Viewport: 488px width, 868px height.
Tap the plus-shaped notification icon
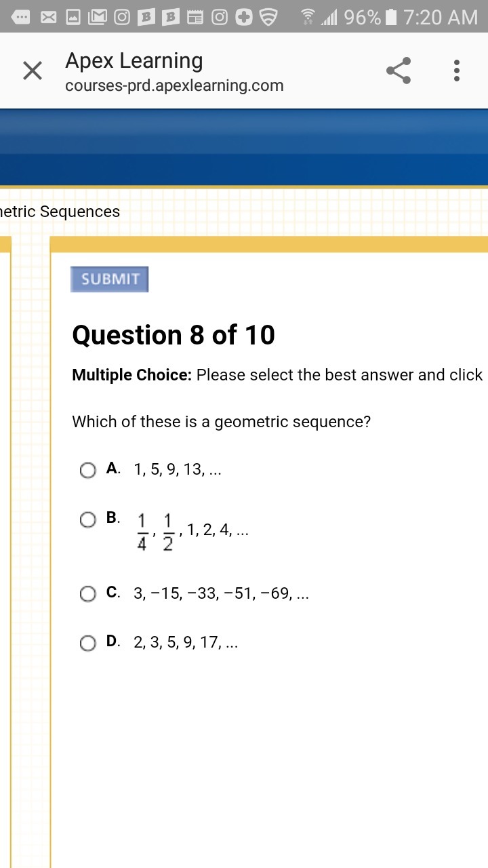tap(244, 17)
